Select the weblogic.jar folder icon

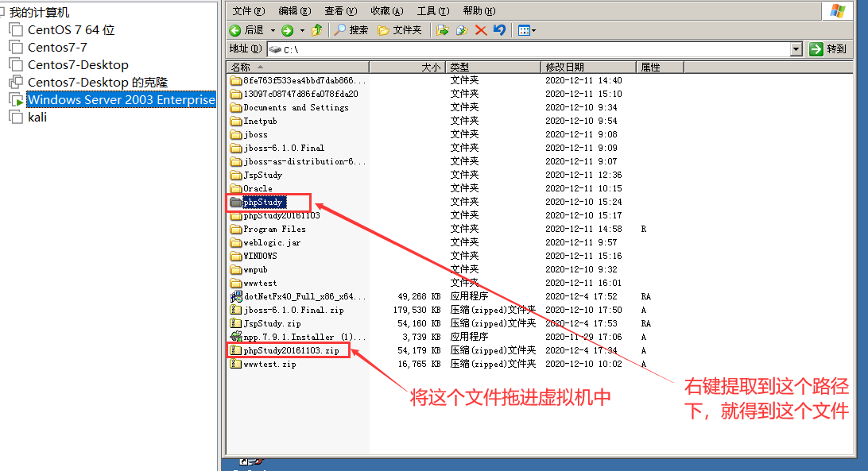236,242
